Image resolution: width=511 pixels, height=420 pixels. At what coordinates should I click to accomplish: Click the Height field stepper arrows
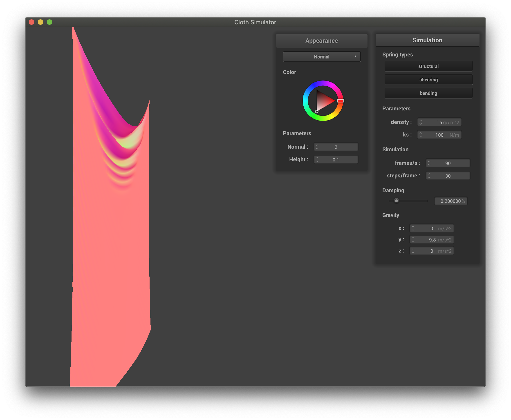coord(317,159)
